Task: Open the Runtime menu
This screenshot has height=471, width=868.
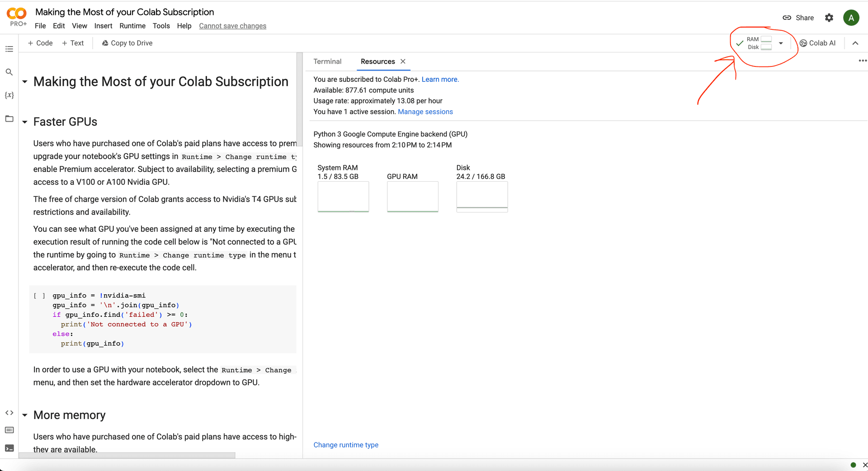Action: tap(132, 26)
